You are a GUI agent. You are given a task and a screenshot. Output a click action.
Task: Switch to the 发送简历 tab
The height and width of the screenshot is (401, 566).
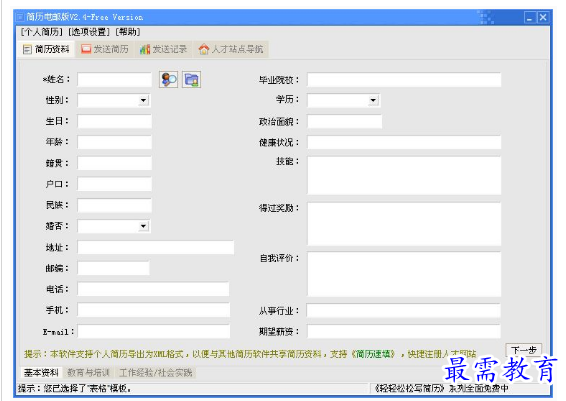[105, 49]
